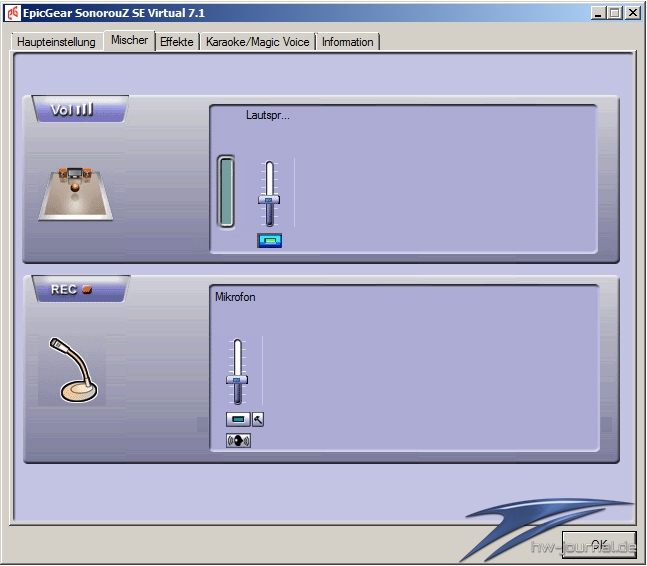
Task: Open the Karaoke/Magic Voice tab
Action: (x=257, y=42)
